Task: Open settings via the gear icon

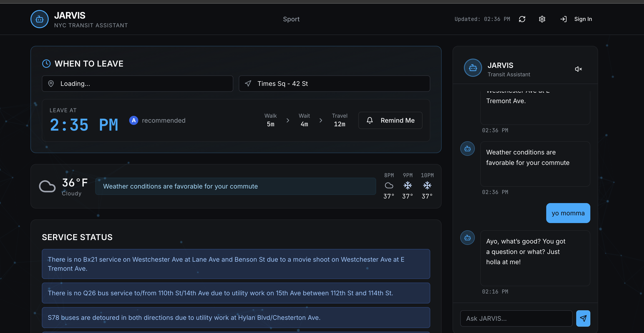Action: (542, 19)
